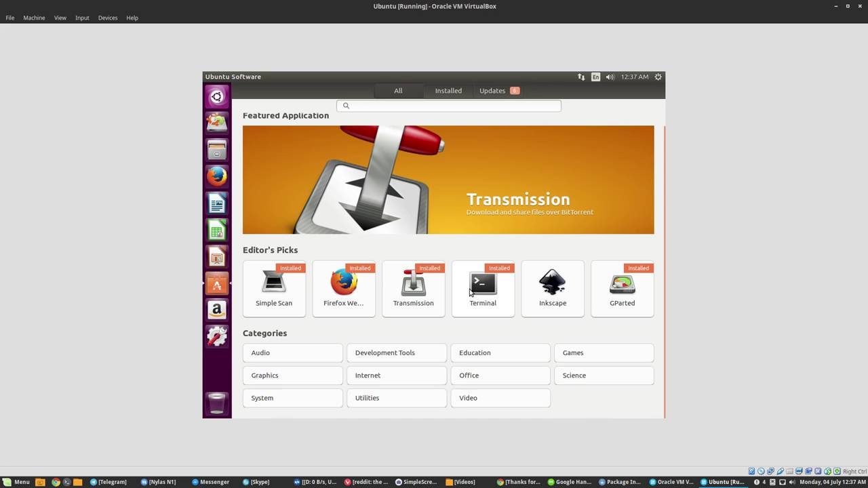Click the Oracle VM VirtualBox taskbar entry
The height and width of the screenshot is (488, 868).
[671, 482]
